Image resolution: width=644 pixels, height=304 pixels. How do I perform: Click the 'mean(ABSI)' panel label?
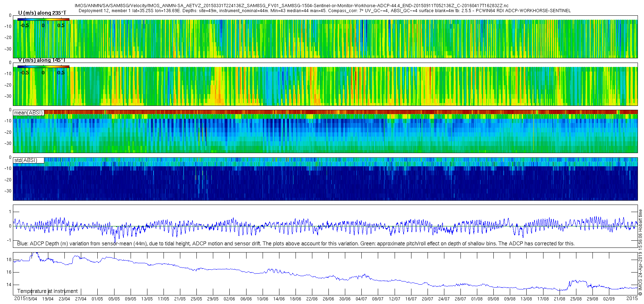(28, 113)
